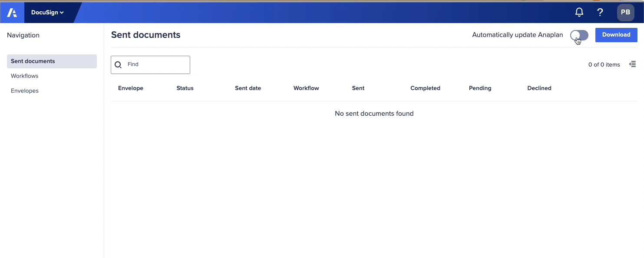Click the magnifier icon in the Find box
Viewport: 644px width, 258px height.
pos(118,64)
